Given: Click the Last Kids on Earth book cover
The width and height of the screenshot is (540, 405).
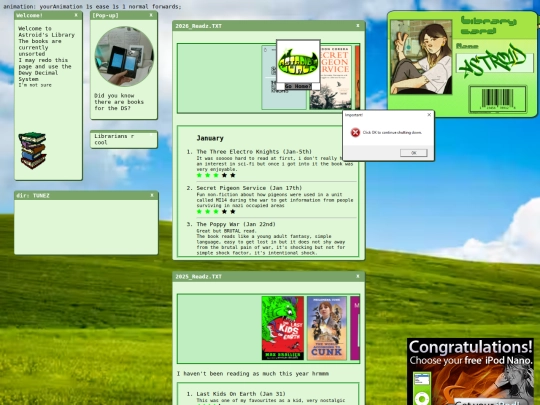Looking at the screenshot, I should coord(283,328).
